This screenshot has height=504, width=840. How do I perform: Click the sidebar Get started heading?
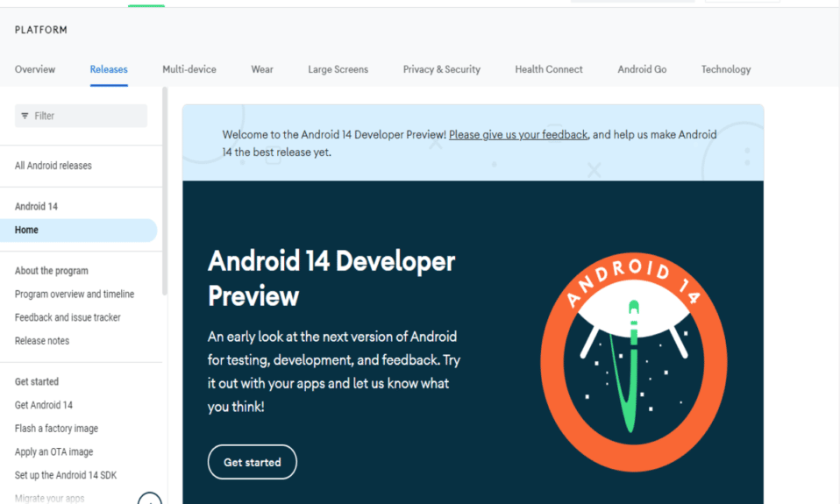(x=37, y=381)
